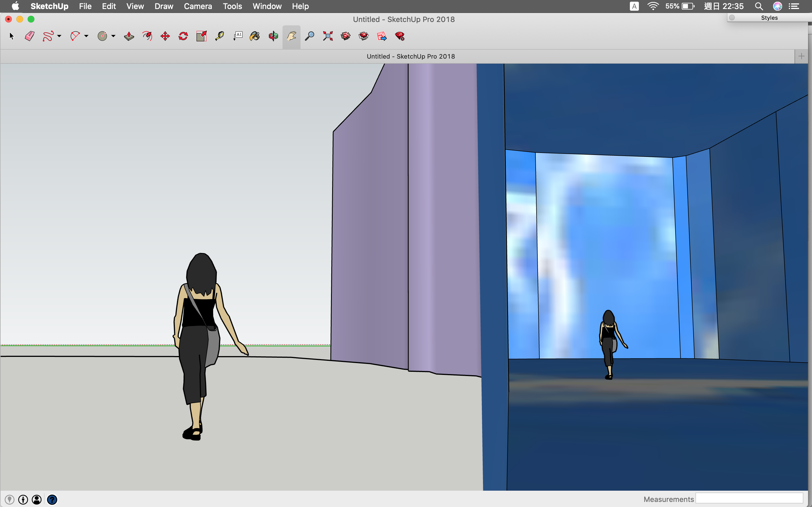Open the help question mark button
The image size is (812, 507).
(x=52, y=500)
